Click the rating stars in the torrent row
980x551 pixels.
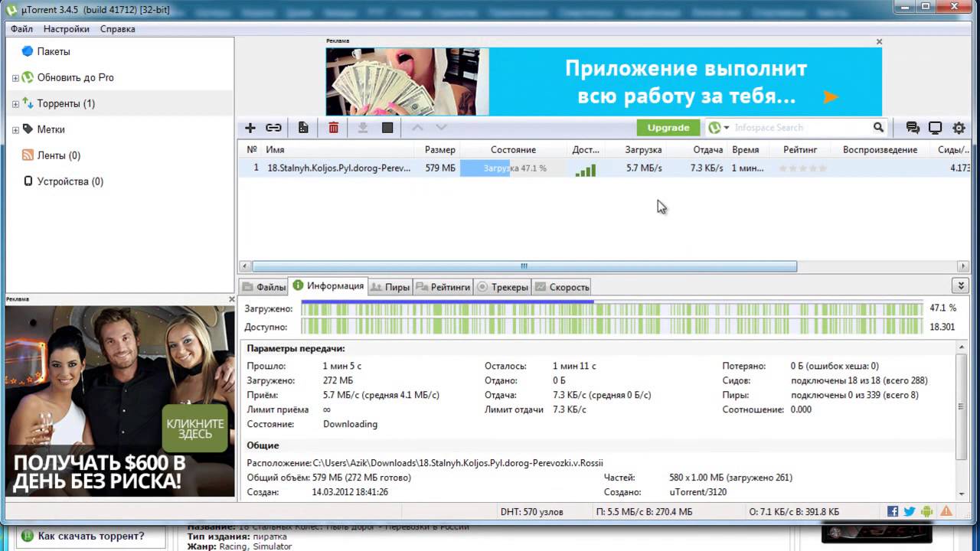click(802, 168)
